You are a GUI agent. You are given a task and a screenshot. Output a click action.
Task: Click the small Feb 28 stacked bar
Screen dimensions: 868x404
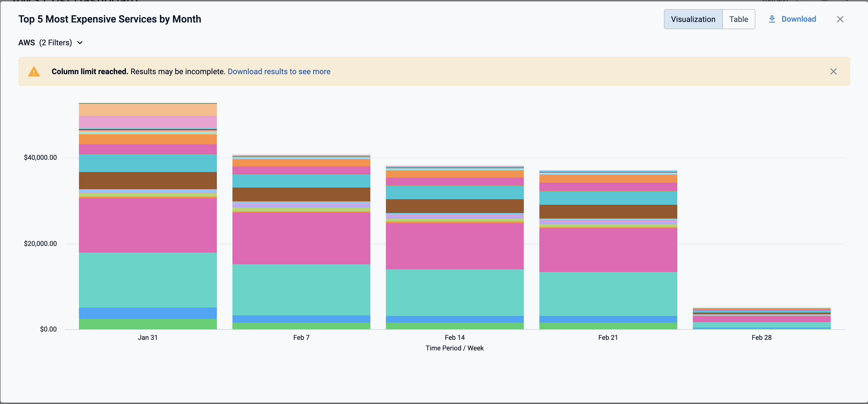761,318
